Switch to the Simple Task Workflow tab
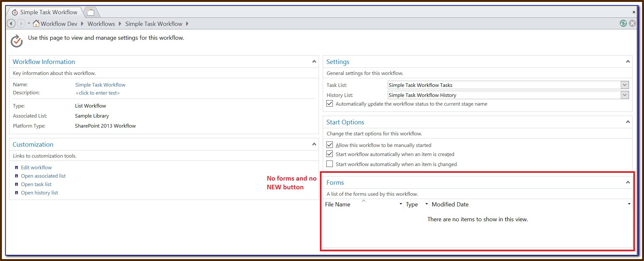Viewport: 644px width, 261px height. coord(48,12)
